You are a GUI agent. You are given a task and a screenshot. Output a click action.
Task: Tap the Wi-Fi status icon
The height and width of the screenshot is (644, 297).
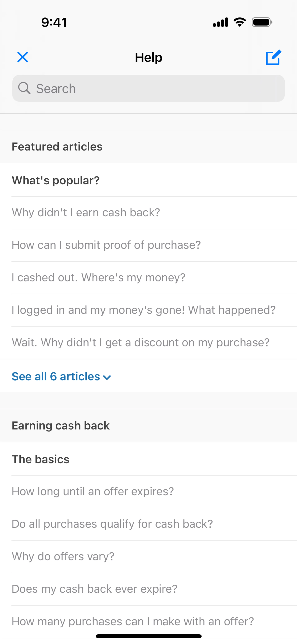239,22
